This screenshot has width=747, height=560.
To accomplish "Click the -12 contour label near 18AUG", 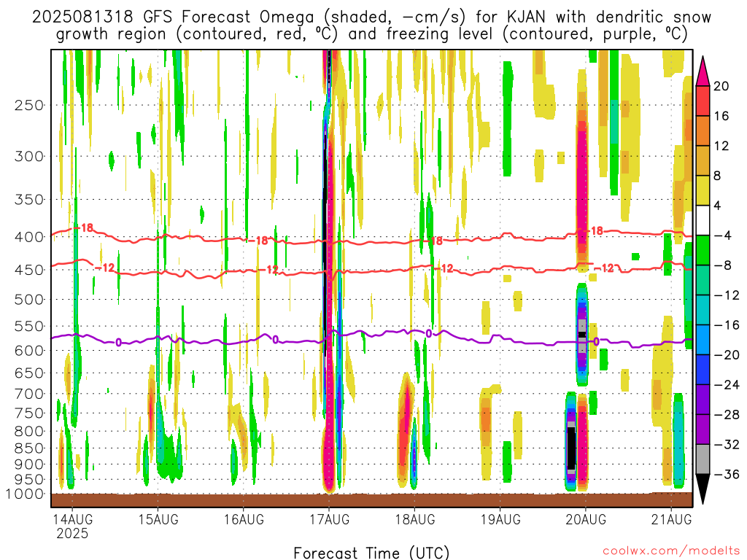I will point(444,268).
